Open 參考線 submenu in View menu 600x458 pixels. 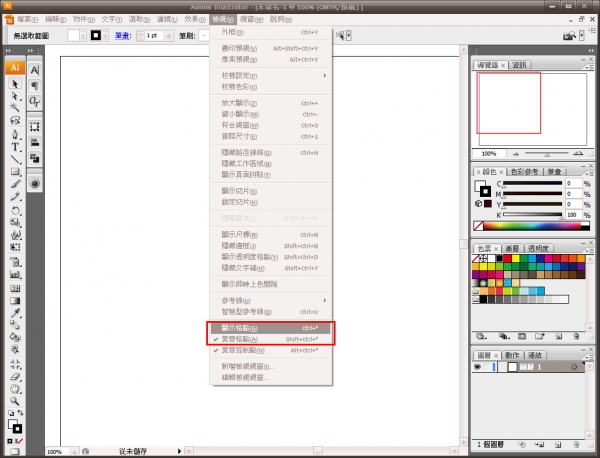[270, 300]
